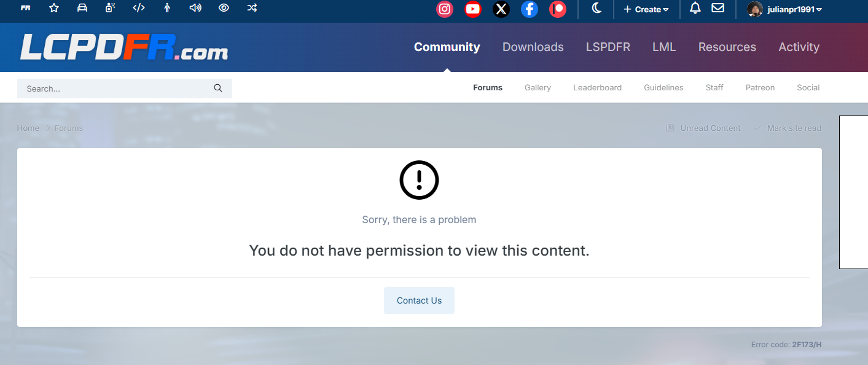This screenshot has width=868, height=365.
Task: Click the Contact Us button
Action: [x=420, y=300]
